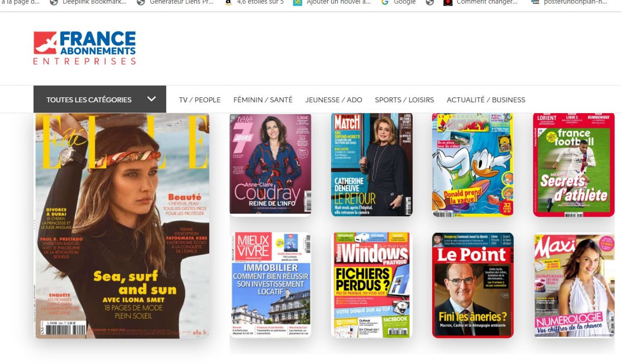Open the large ELLE magazine cover
The image size is (621, 364).
122,226
